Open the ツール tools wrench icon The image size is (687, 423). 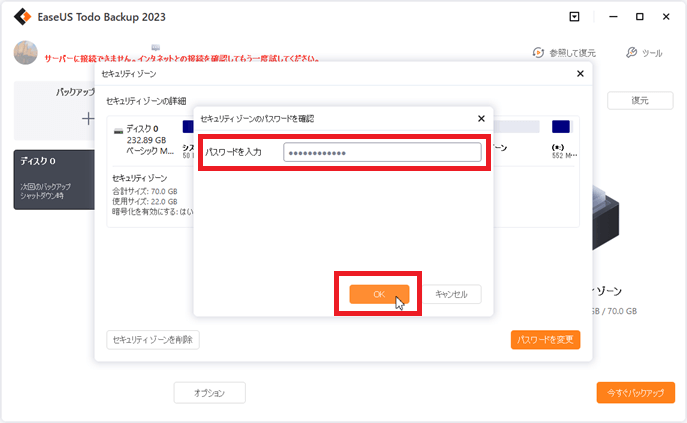coord(631,53)
